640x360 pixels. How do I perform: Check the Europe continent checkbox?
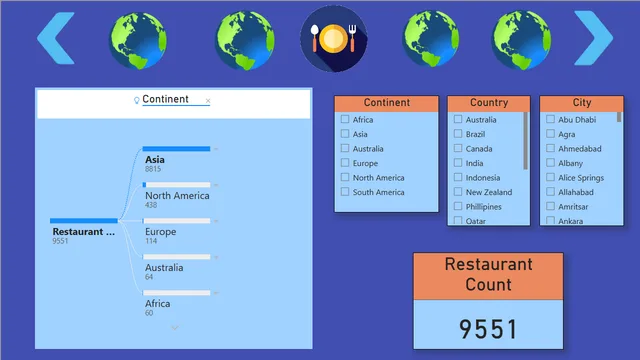click(345, 163)
